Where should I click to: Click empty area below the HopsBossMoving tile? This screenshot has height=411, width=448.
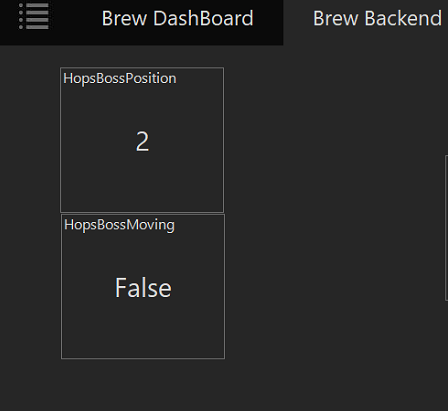pos(143,385)
